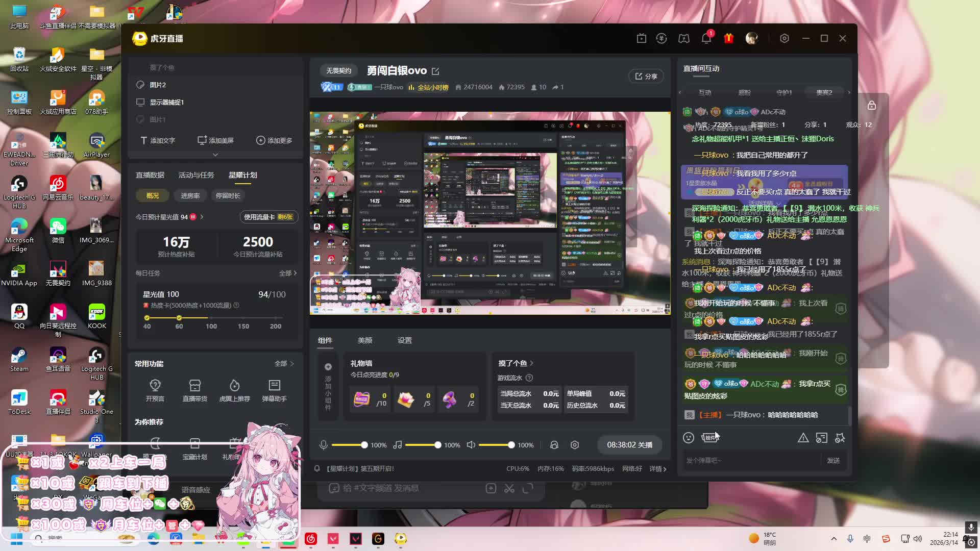The width and height of the screenshot is (980, 551).
Task: Click the warning triangle icon in chat
Action: [x=803, y=438]
